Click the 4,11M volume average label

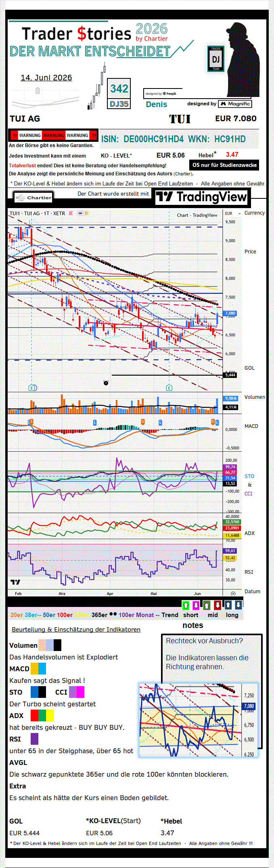point(231,407)
